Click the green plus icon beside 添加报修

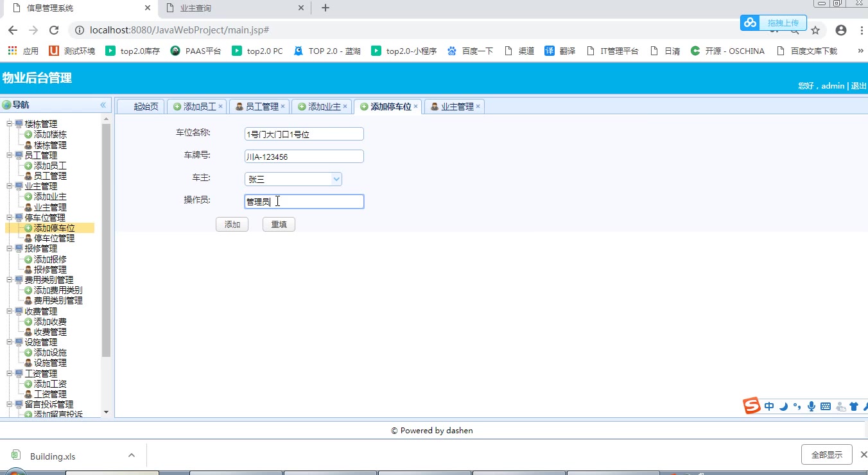(x=28, y=259)
